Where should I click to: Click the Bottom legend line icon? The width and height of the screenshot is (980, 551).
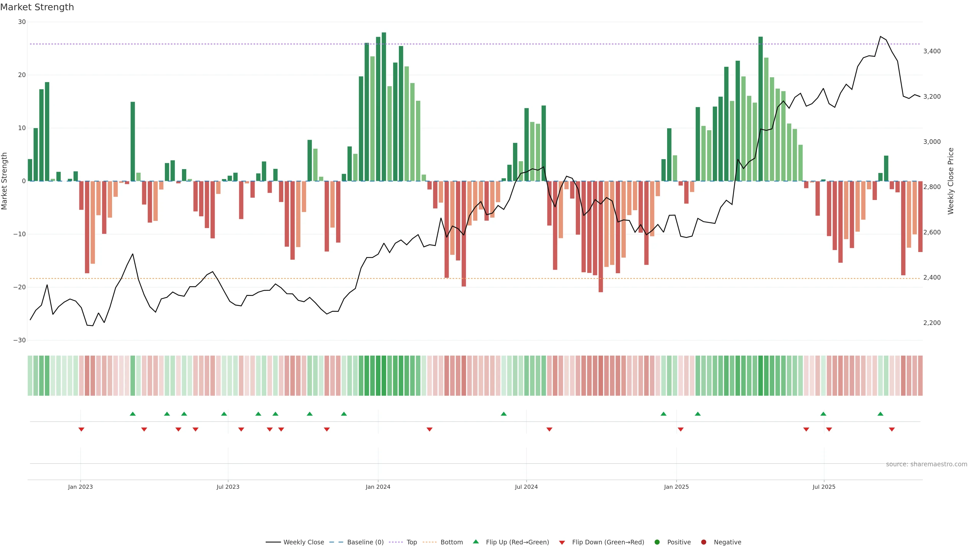click(430, 542)
